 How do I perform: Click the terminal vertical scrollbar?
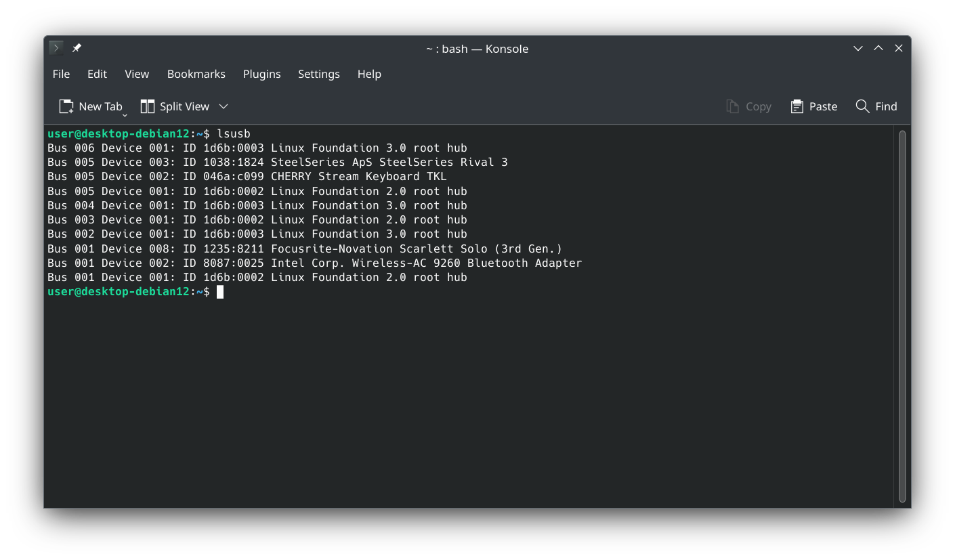[x=902, y=316]
